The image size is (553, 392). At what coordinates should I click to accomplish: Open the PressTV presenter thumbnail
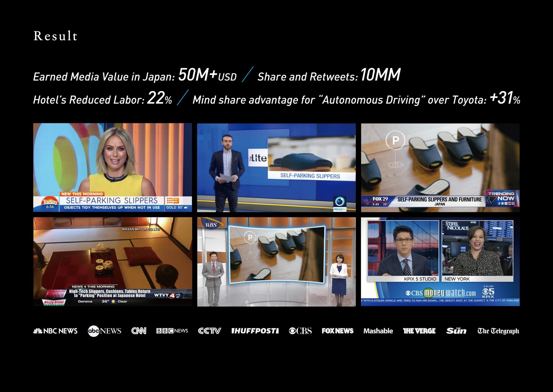point(276,168)
